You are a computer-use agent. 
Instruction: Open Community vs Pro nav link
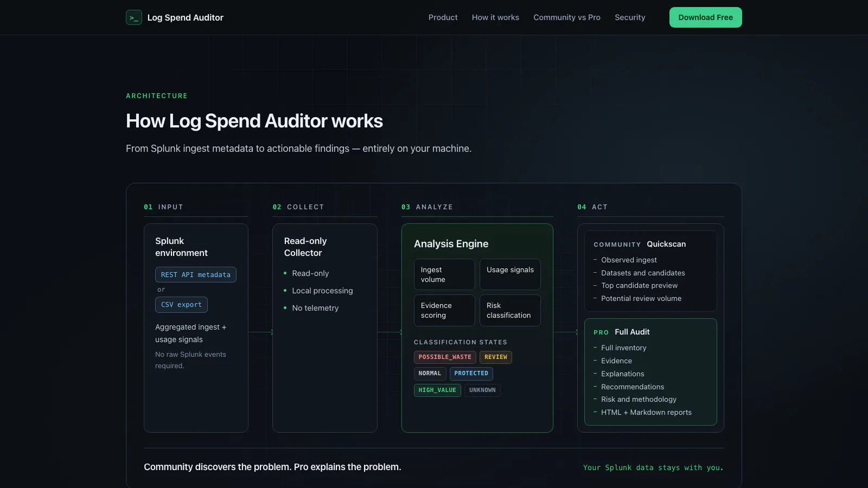[x=567, y=17]
